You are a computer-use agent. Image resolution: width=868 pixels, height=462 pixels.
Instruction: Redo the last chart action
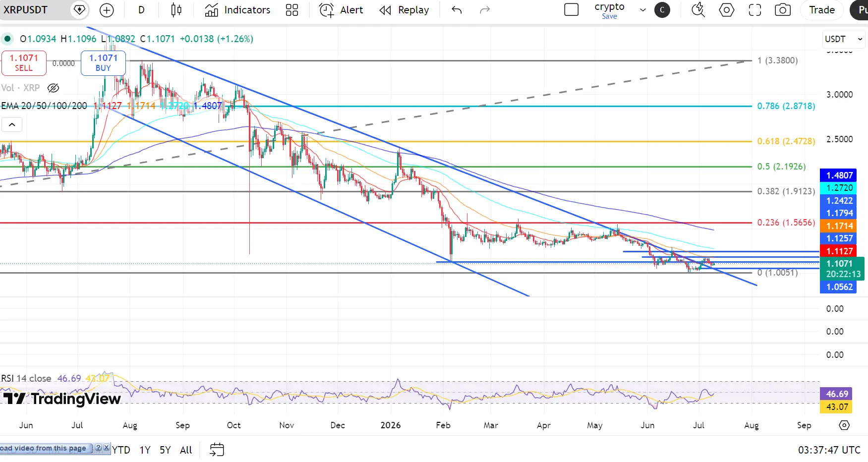(485, 10)
